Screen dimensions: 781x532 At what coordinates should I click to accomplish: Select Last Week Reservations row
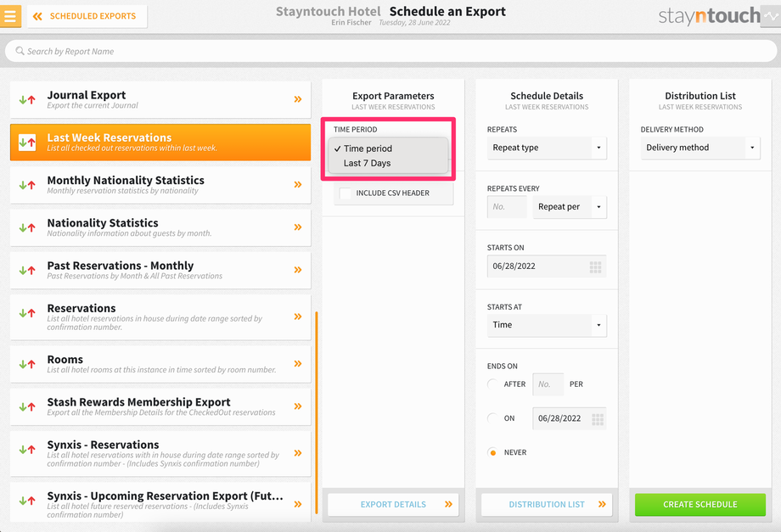[x=160, y=143]
